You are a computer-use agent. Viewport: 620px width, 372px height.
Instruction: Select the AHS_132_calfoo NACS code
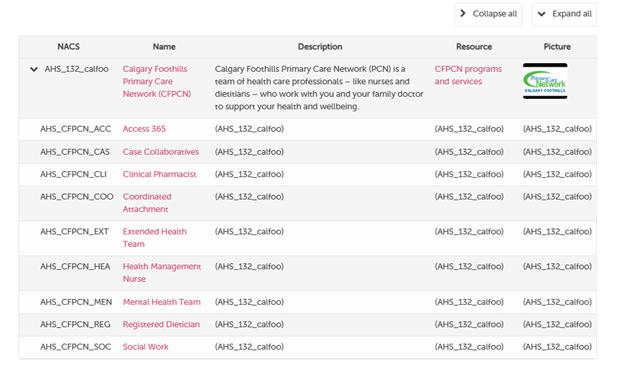tap(76, 69)
